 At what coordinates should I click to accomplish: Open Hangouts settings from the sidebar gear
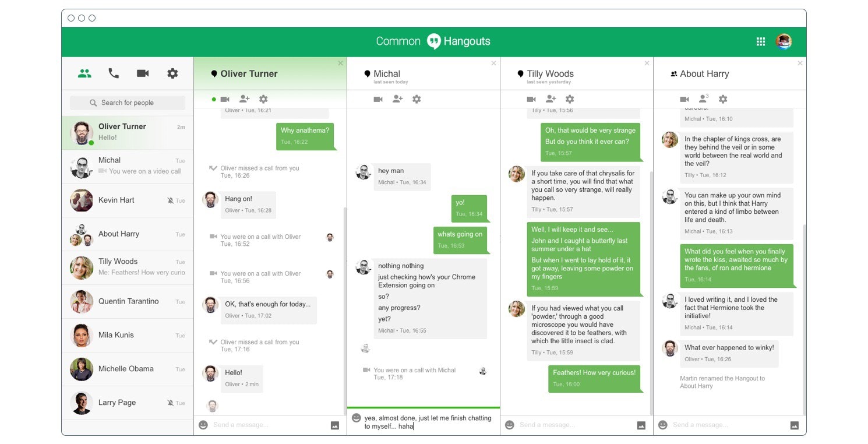[171, 73]
